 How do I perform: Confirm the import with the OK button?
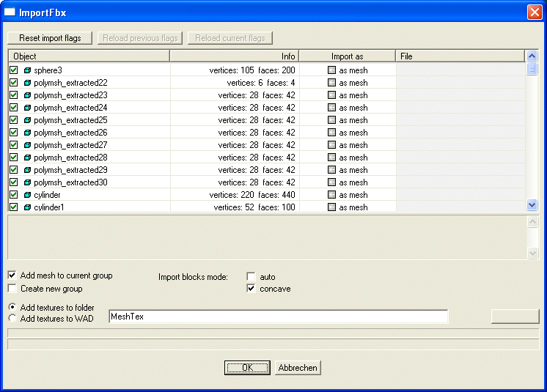(x=247, y=368)
